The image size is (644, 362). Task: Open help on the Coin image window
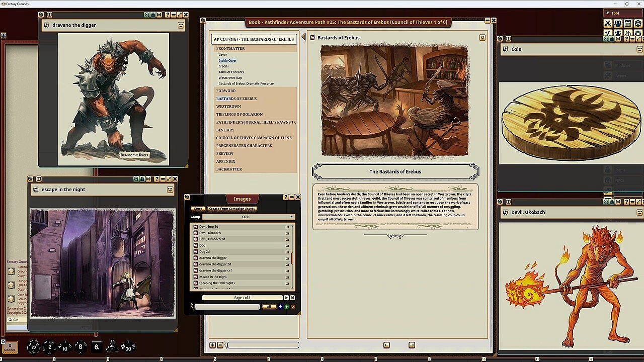click(626, 39)
